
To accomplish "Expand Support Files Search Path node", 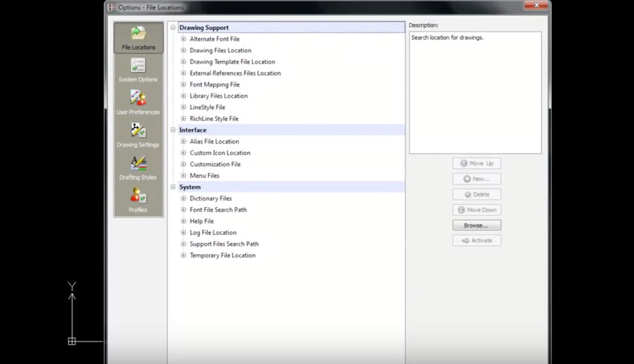I will tap(184, 244).
